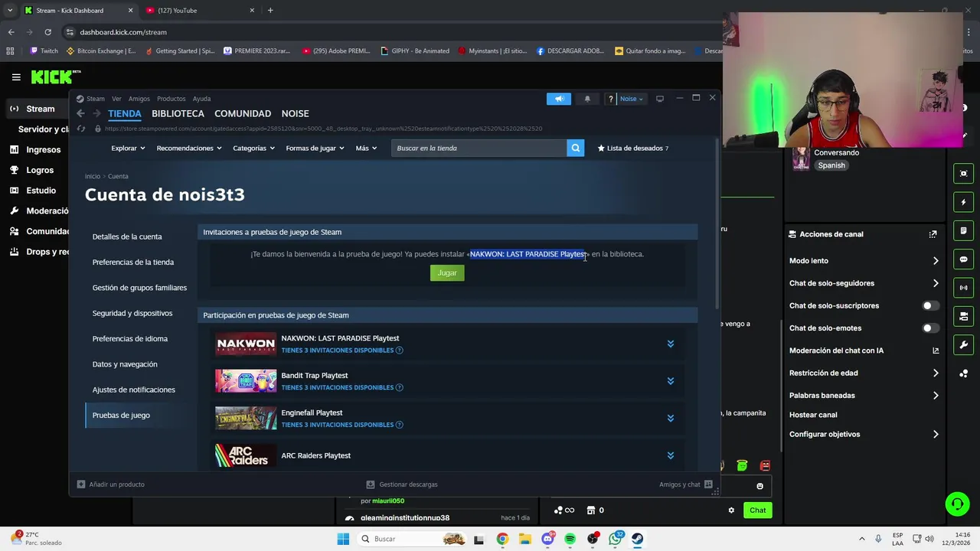Click the Steam help question mark icon

coord(610,99)
